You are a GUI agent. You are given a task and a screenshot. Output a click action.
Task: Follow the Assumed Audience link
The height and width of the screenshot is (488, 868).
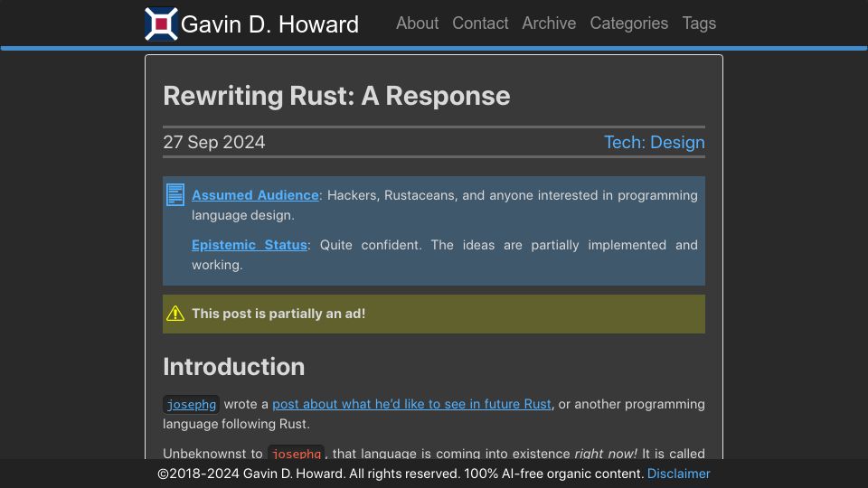(x=255, y=195)
